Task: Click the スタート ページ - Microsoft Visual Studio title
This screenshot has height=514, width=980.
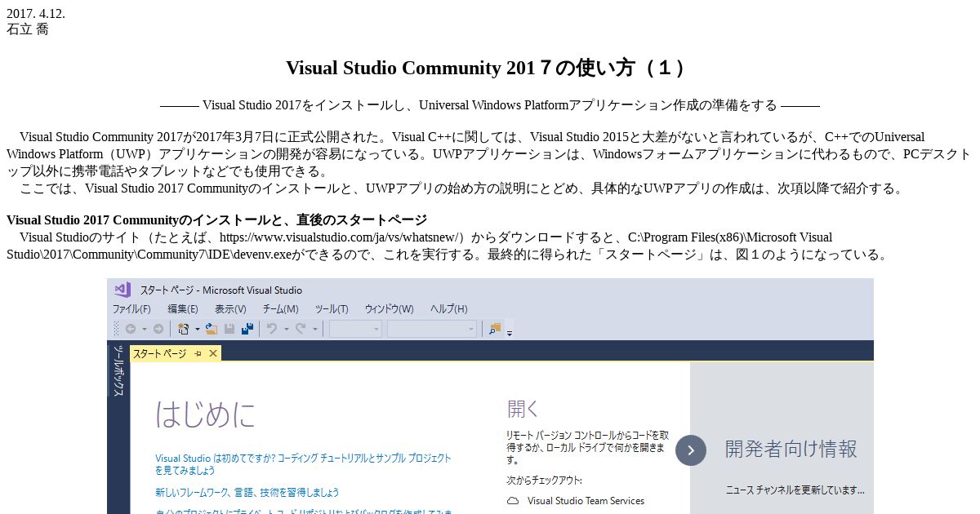Action: (x=220, y=290)
